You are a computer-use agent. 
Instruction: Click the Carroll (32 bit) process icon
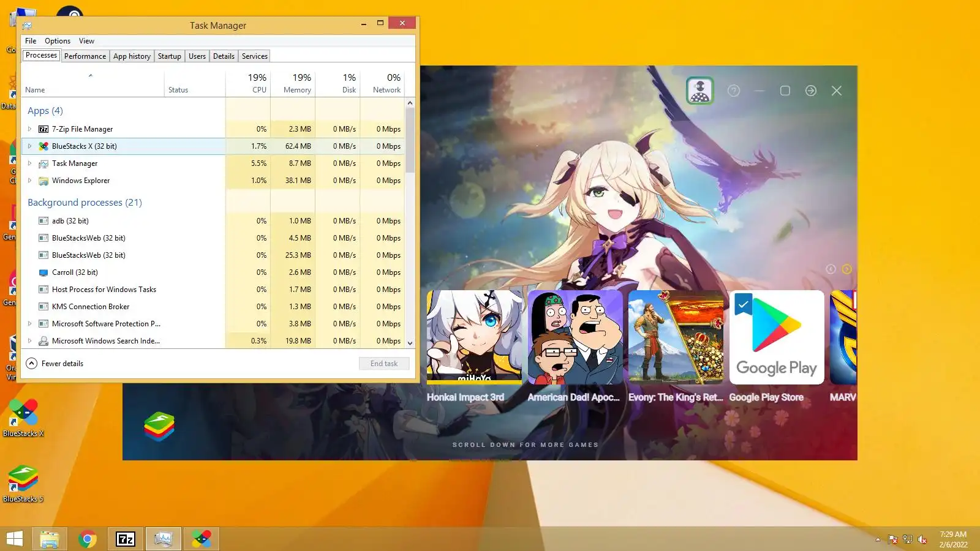[43, 272]
